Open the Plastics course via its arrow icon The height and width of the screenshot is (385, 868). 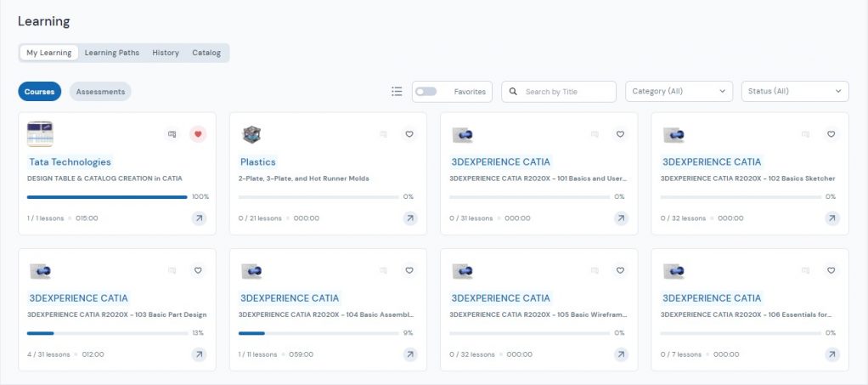point(409,218)
